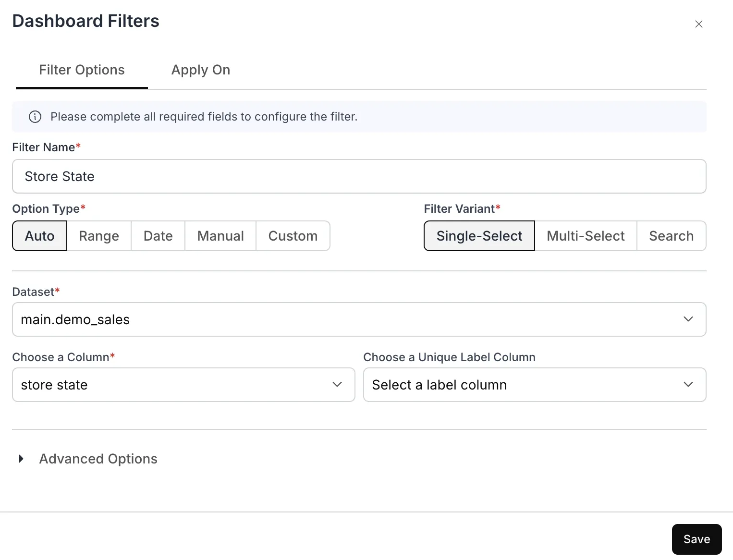Open the Choose a Column dropdown
Screen dimensions: 733x560
click(183, 385)
